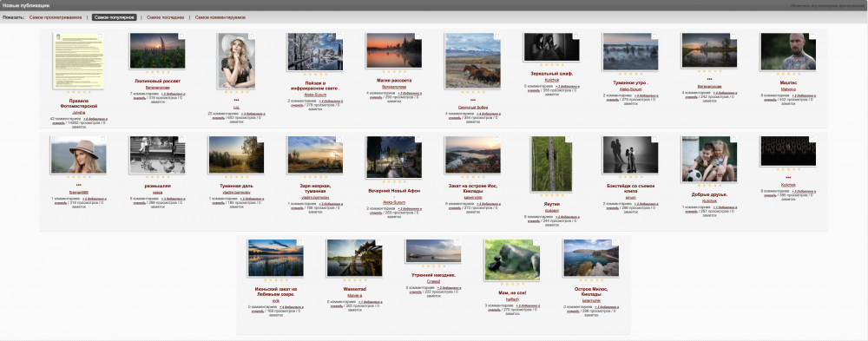The width and height of the screenshot is (868, 341).
Task: Open the Туманная даль title link
Action: coord(236,186)
